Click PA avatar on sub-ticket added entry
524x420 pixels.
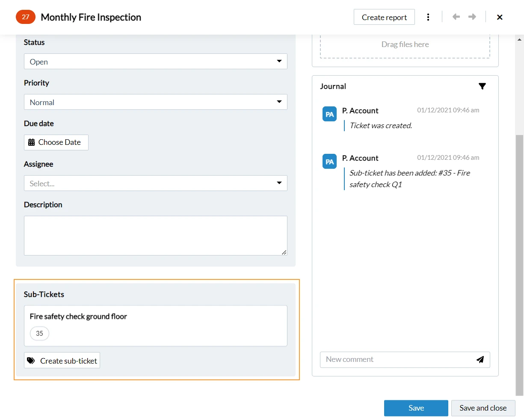click(x=329, y=162)
